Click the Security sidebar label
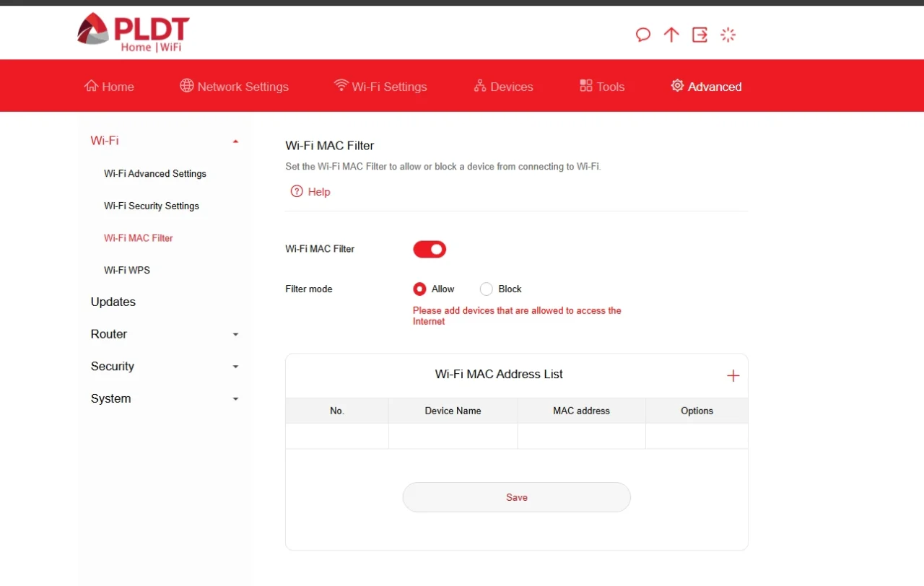The height and width of the screenshot is (586, 924). (113, 366)
